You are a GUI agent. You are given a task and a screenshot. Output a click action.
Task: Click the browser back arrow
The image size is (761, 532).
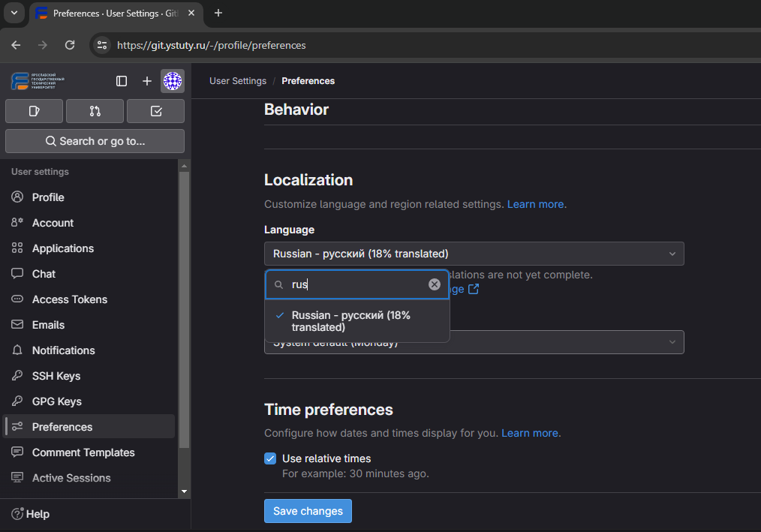coord(16,45)
